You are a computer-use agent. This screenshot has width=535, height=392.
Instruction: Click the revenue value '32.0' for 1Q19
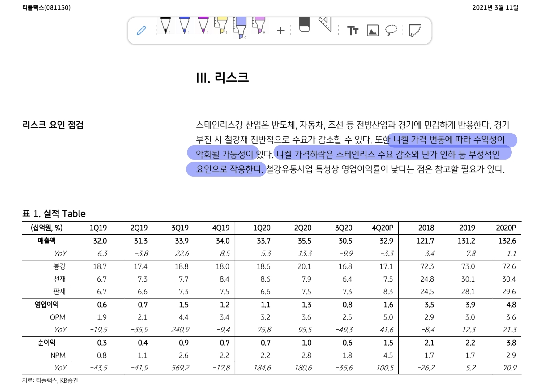pos(100,241)
